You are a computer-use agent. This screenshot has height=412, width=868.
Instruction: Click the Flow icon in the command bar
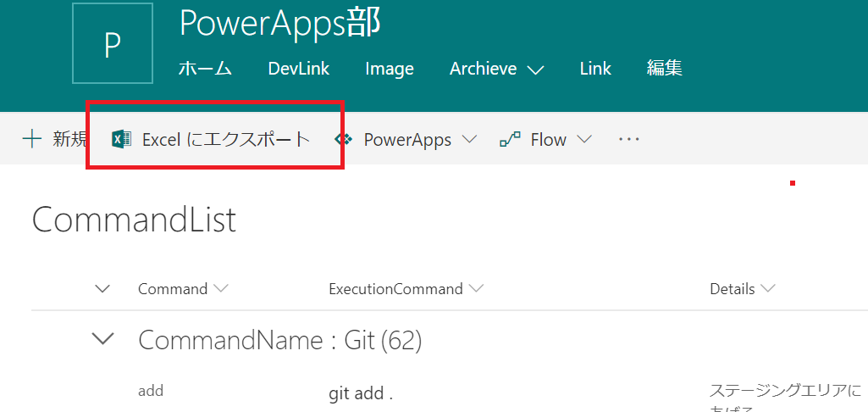(510, 139)
